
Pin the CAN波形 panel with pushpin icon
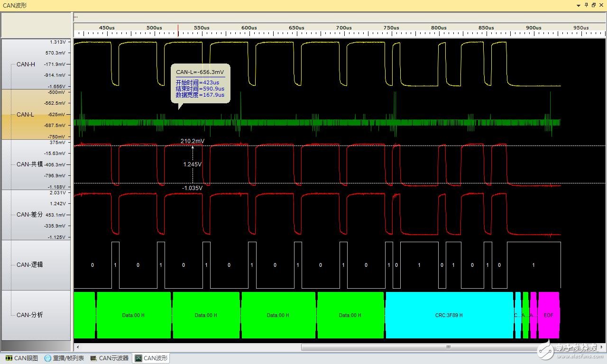pos(586,5)
